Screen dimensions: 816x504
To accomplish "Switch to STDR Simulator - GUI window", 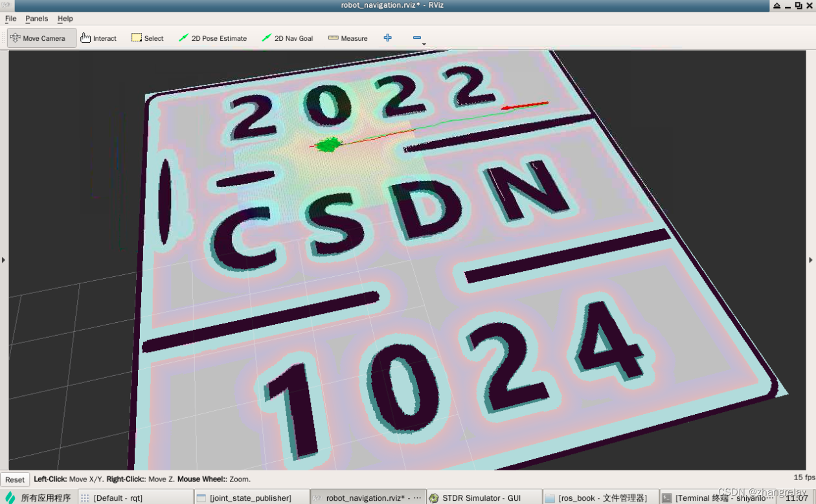I will (484, 498).
